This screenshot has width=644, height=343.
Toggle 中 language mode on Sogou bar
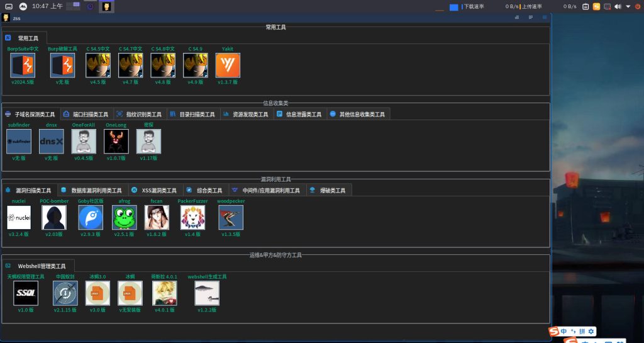click(x=563, y=331)
